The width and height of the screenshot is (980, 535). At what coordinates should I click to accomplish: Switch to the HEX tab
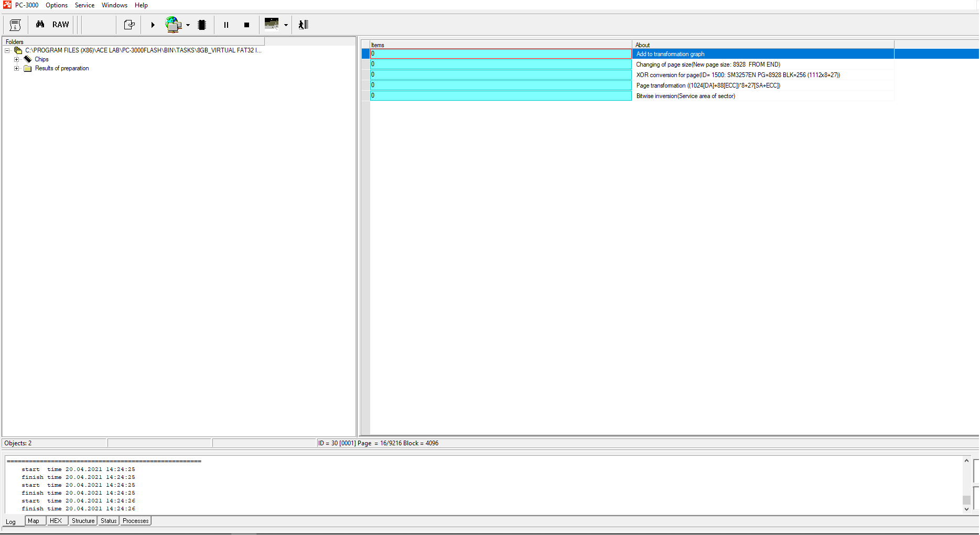56,521
